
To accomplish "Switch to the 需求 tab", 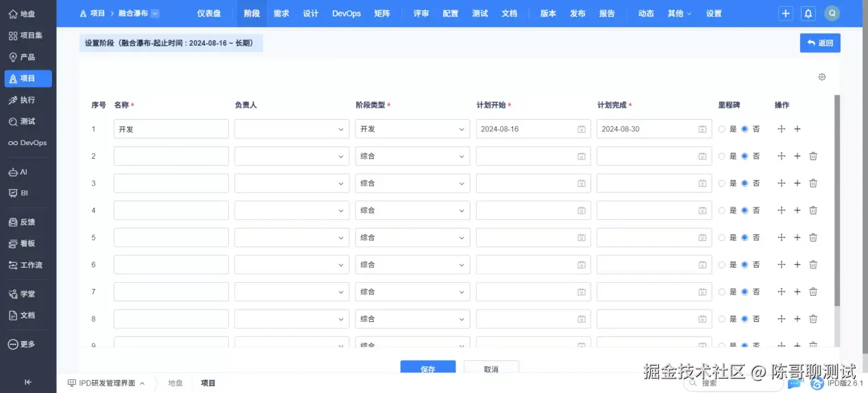I will (282, 13).
